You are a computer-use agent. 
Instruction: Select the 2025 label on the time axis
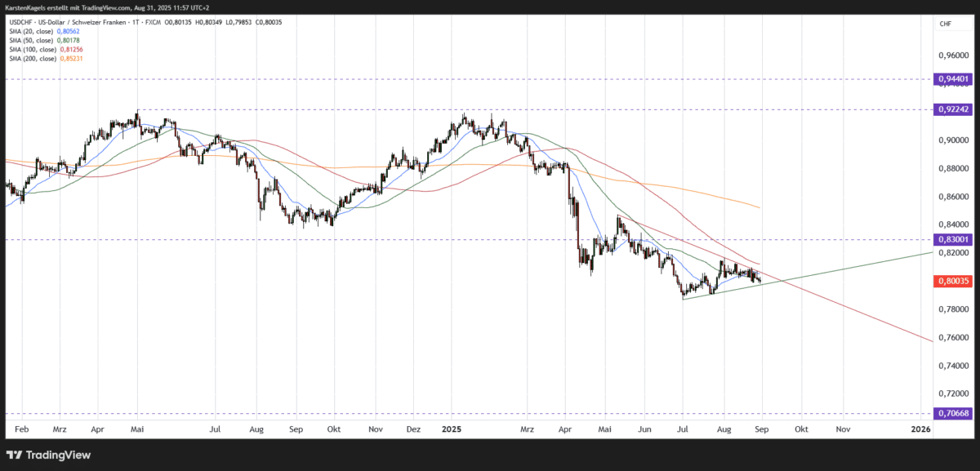tap(452, 429)
